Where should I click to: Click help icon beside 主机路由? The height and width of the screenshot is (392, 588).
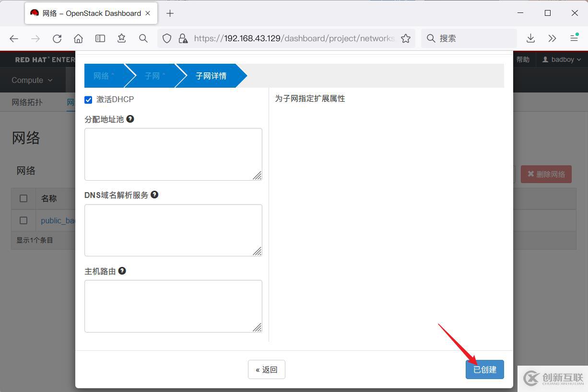[x=122, y=271]
